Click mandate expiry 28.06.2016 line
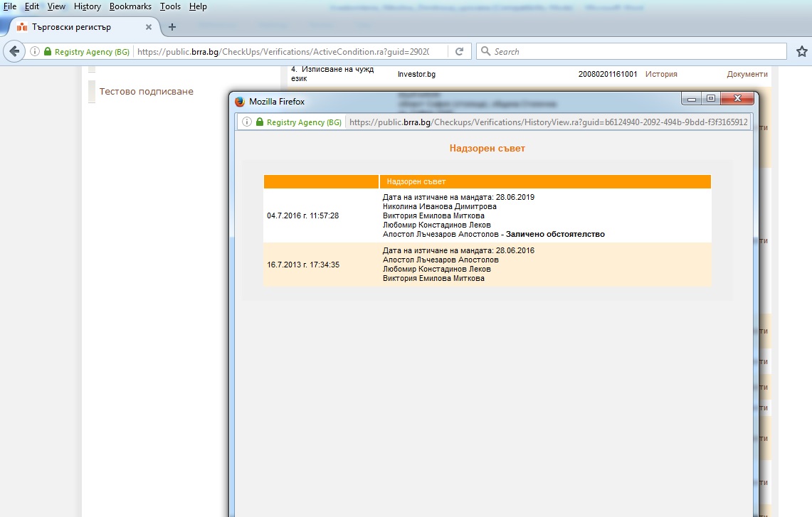Viewport: 812px width, 517px height. tap(458, 250)
